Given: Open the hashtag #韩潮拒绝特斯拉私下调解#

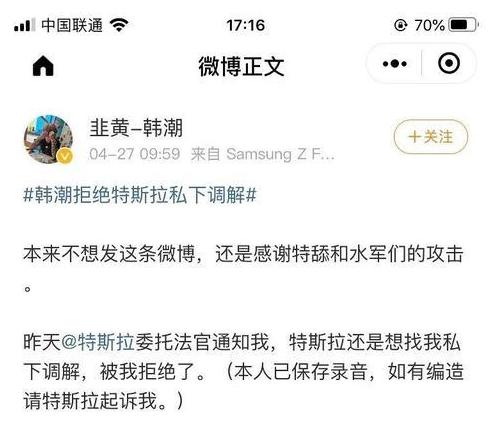Looking at the screenshot, I should pos(140,195).
